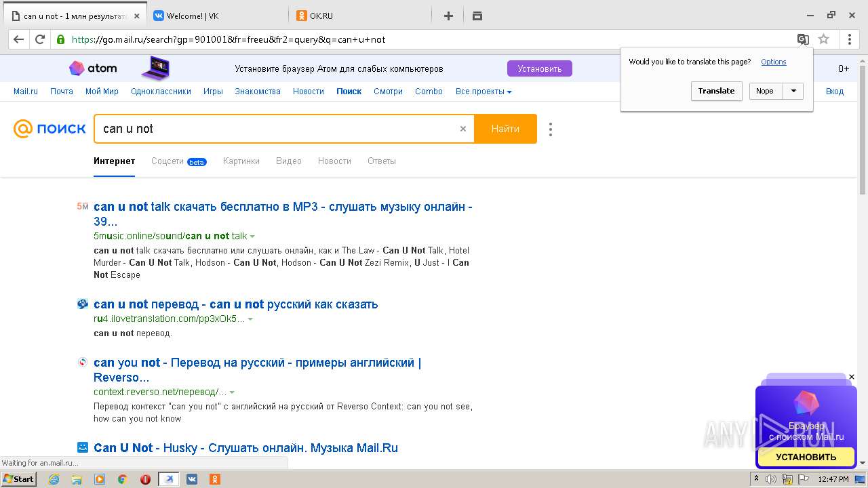Image resolution: width=868 pixels, height=488 pixels.
Task: Open the Reverso 'can you not' result
Action: pos(258,370)
